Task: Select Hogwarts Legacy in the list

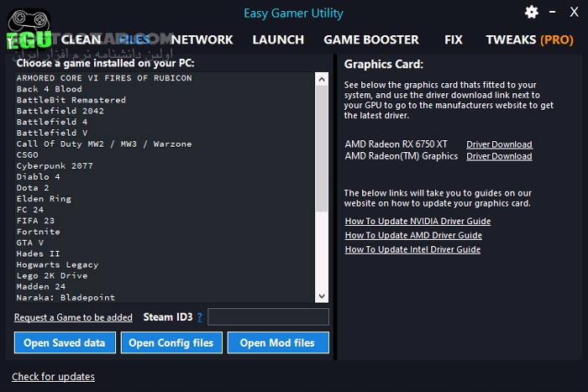Action: click(x=165, y=264)
